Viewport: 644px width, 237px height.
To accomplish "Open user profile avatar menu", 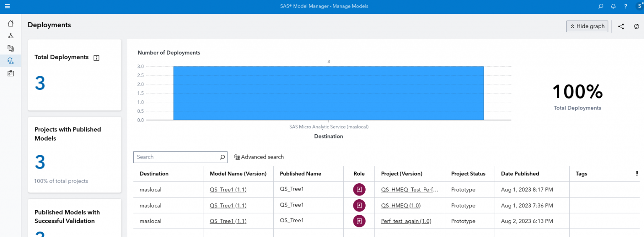I will click(x=639, y=6).
